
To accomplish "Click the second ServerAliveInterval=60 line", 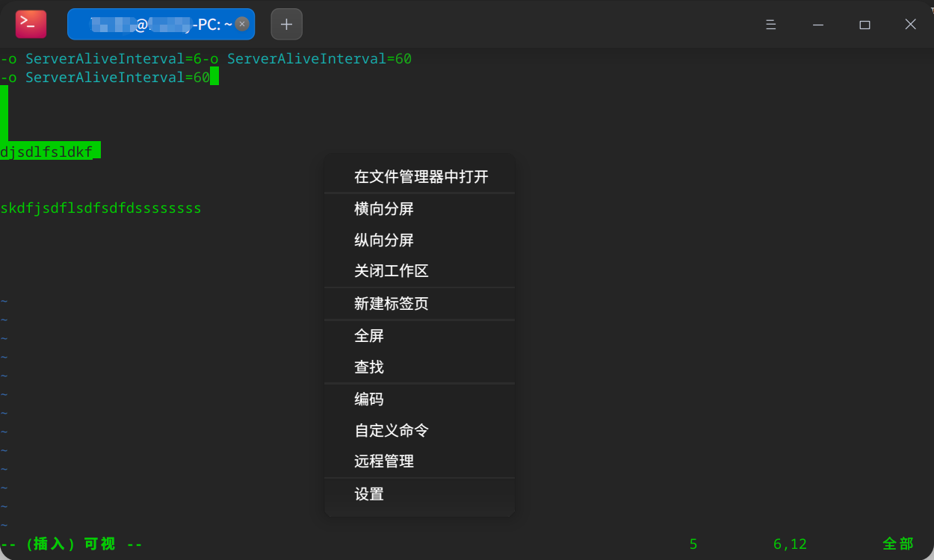I will pyautogui.click(x=105, y=78).
